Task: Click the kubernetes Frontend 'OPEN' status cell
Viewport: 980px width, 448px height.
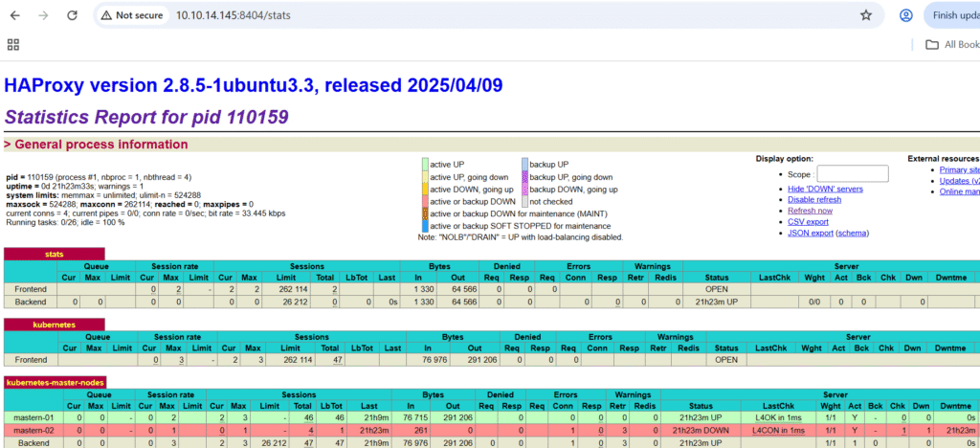Action: pyautogui.click(x=726, y=360)
